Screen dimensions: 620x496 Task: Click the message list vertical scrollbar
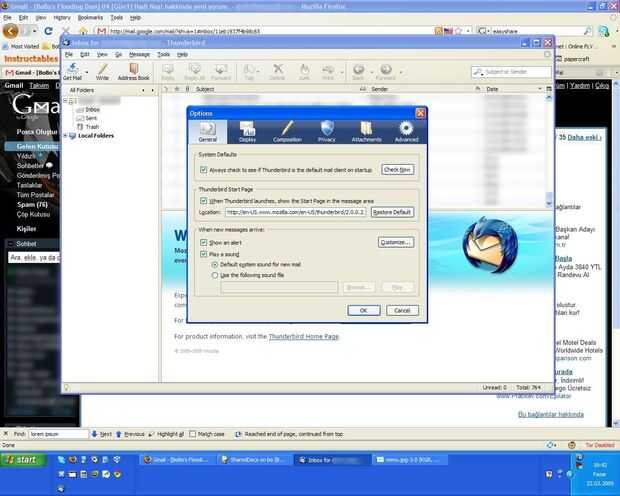[549, 150]
